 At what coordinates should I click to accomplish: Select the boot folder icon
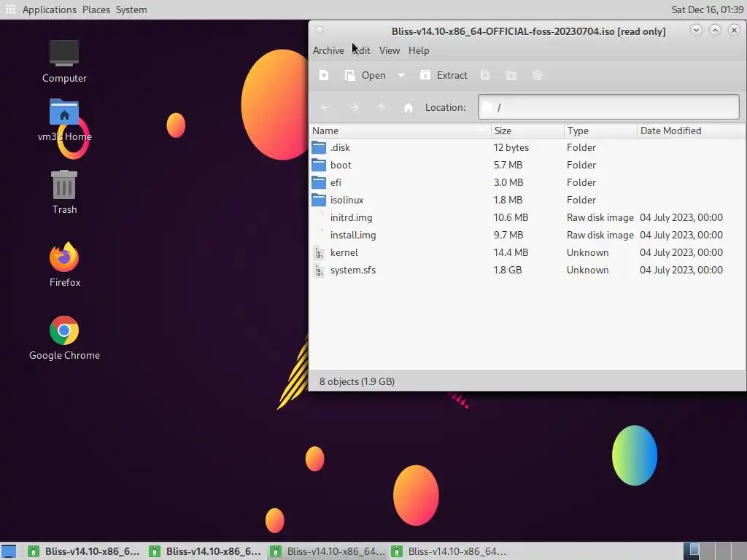[319, 166]
